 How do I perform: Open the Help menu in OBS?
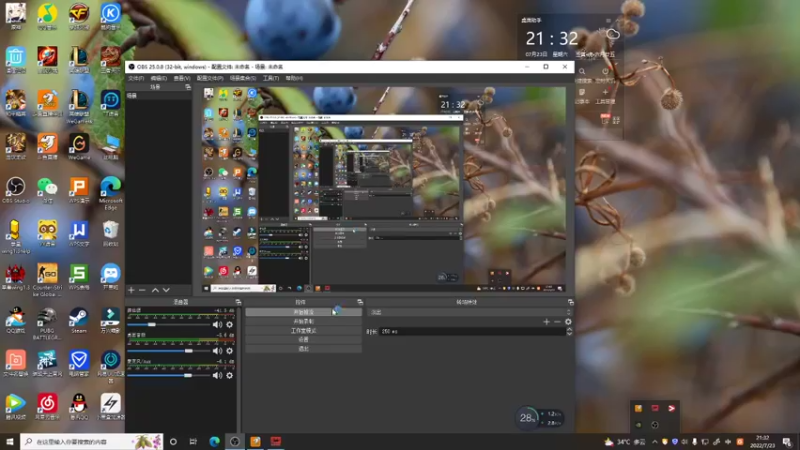click(x=294, y=78)
